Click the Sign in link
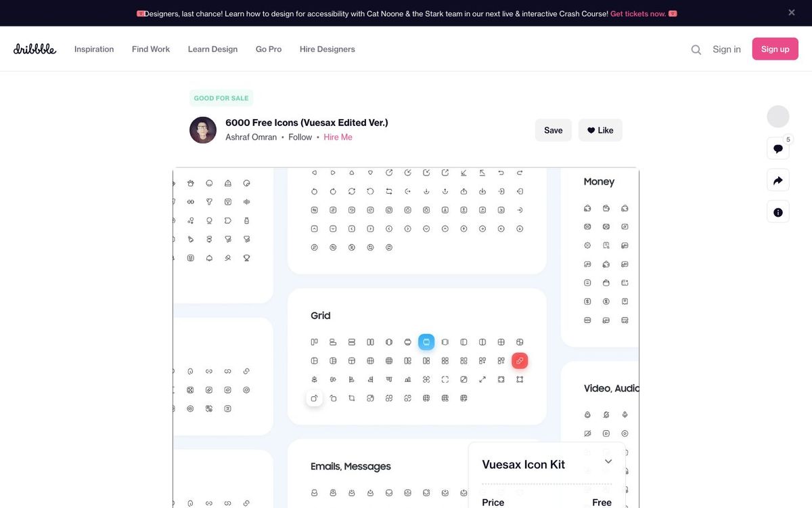 coord(727,49)
